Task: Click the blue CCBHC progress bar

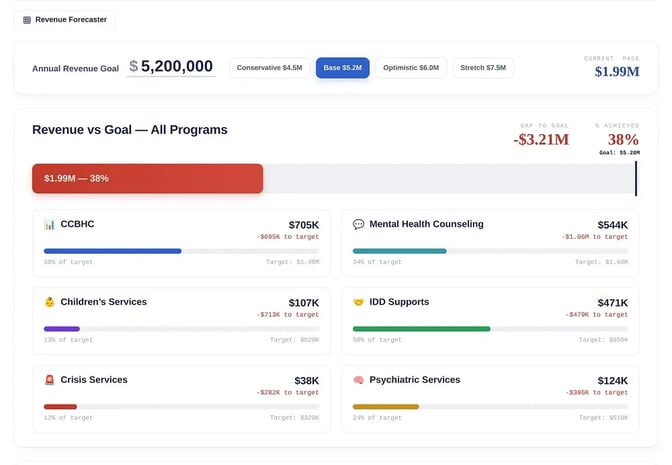Action: 112,251
